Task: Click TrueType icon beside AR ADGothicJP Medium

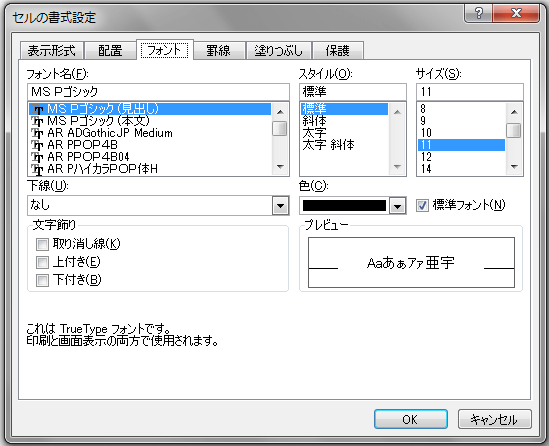Action: [x=37, y=133]
